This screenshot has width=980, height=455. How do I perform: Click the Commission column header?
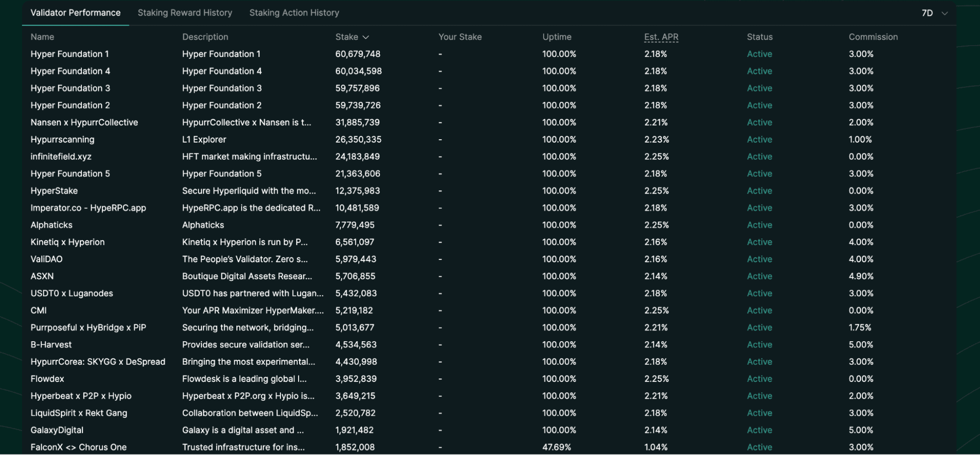873,37
